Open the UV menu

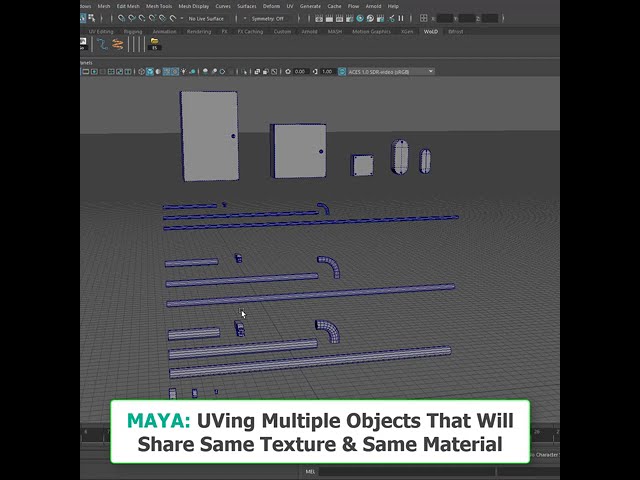coord(290,6)
